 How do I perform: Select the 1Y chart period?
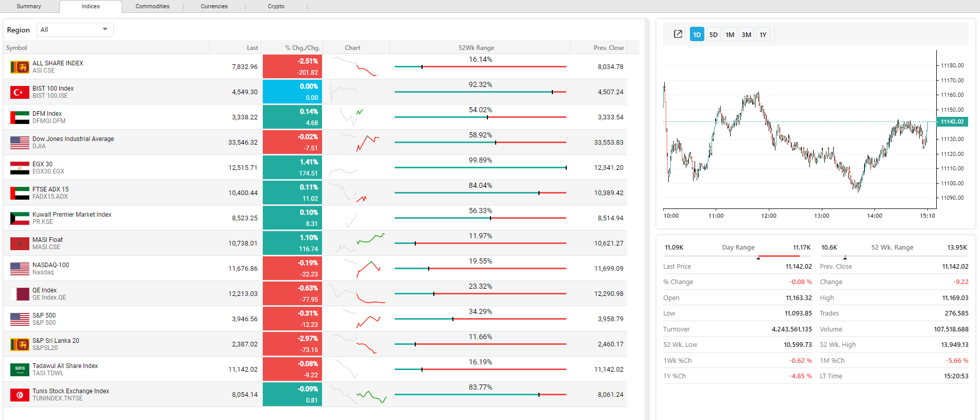point(763,34)
